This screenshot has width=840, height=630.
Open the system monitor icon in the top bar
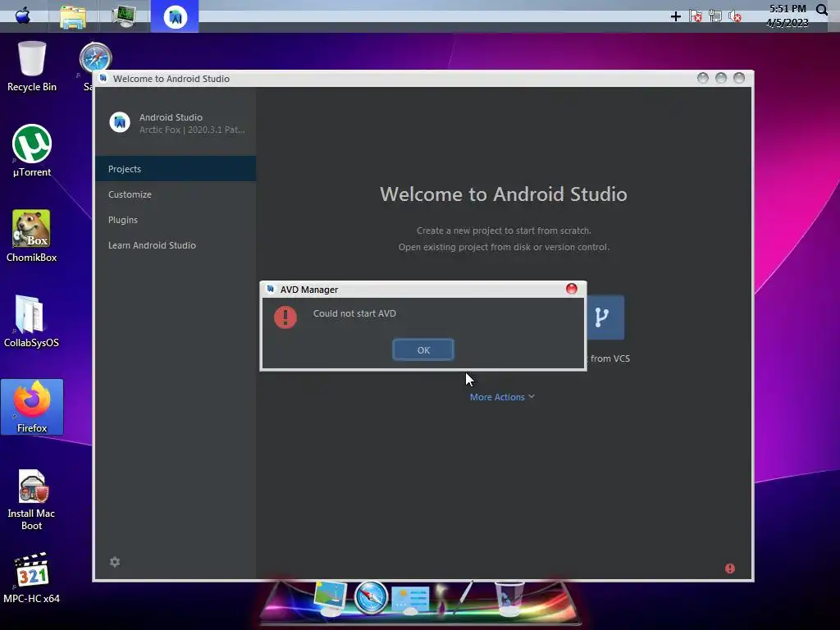point(125,16)
